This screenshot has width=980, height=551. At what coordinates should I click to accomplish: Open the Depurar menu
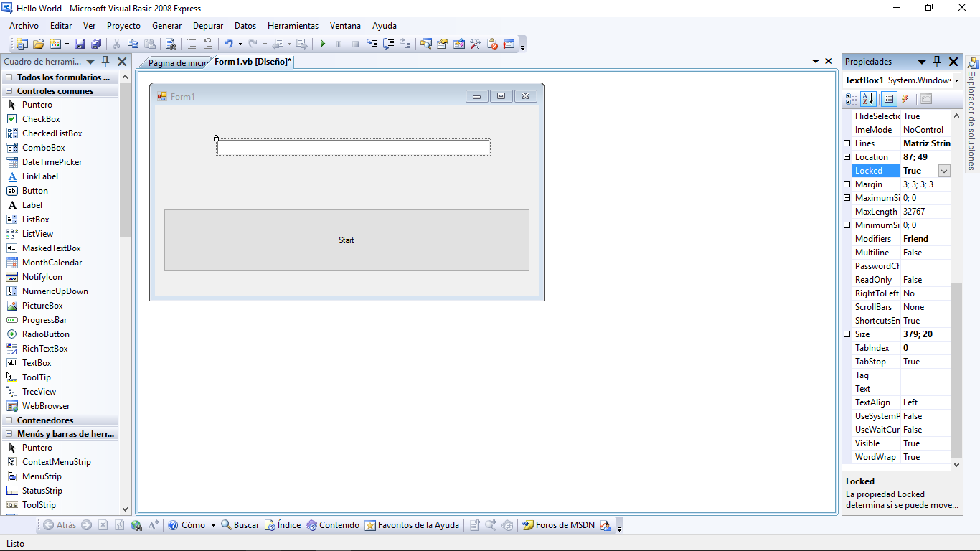[x=208, y=26]
